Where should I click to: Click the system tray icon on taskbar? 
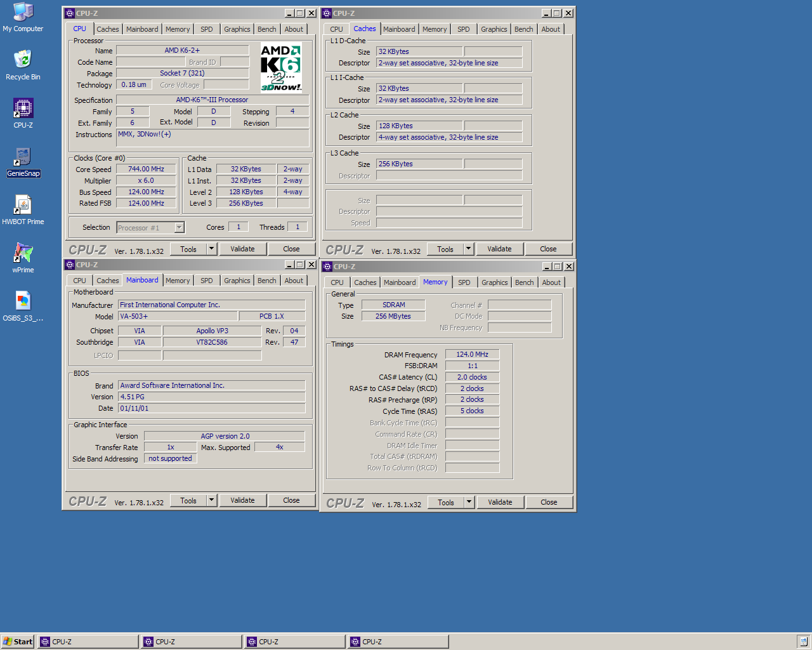pyautogui.click(x=803, y=642)
